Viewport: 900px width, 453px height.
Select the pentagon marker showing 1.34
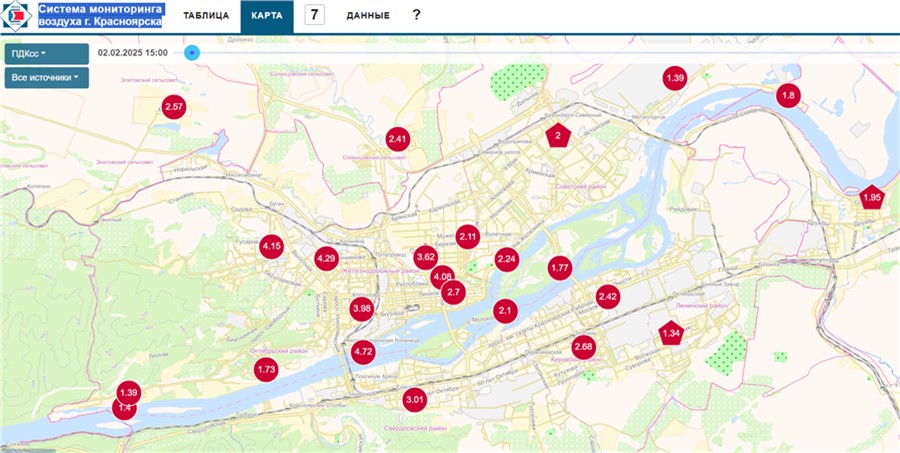click(x=671, y=333)
